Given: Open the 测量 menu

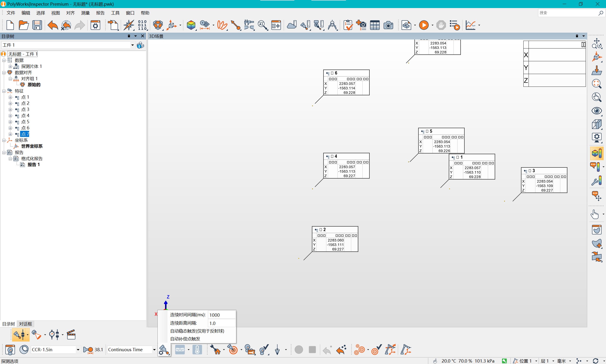Looking at the screenshot, I should tap(85, 13).
